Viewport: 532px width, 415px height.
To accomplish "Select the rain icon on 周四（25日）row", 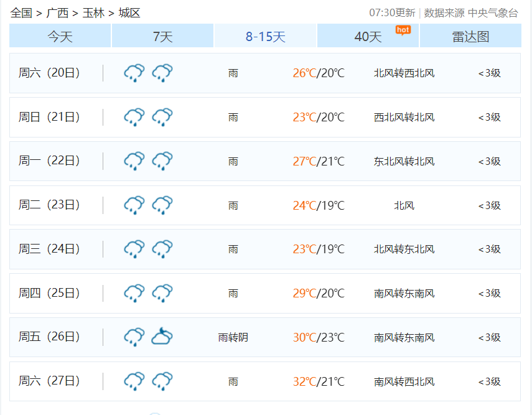I will click(133, 293).
